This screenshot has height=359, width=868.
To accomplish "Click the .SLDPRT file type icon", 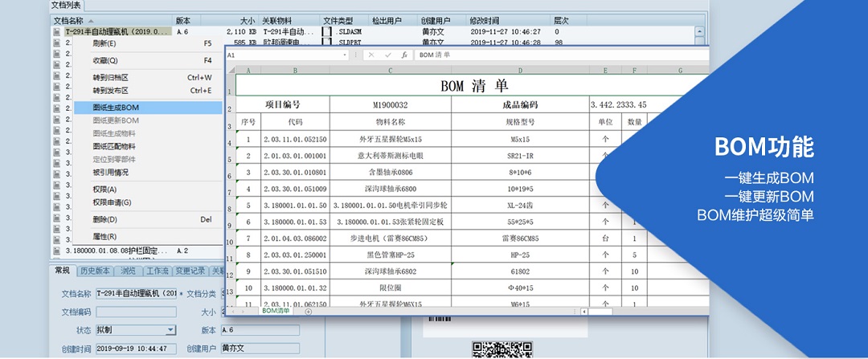I will coord(327,42).
